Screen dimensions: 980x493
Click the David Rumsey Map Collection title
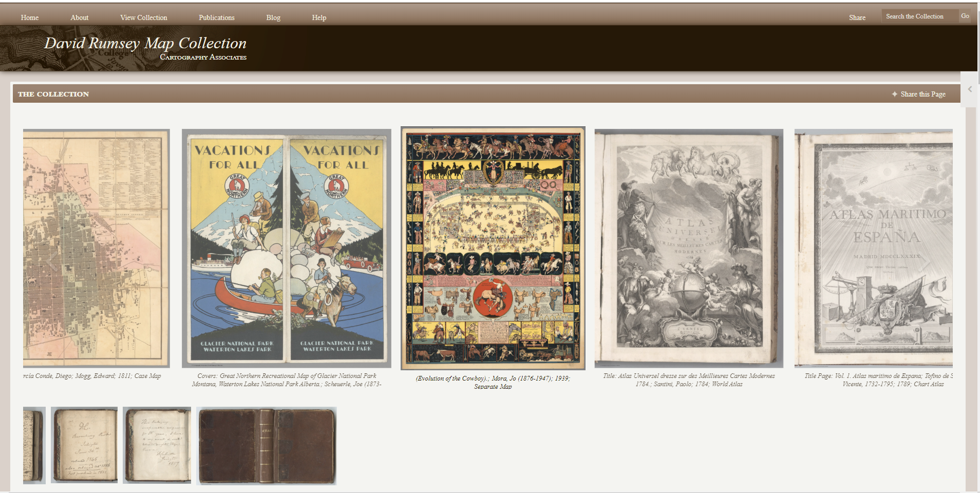[x=145, y=43]
